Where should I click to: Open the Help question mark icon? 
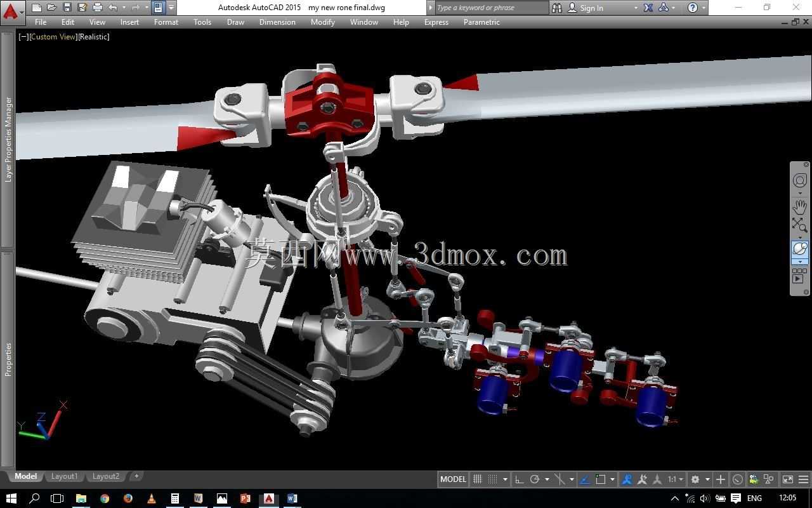(x=693, y=8)
